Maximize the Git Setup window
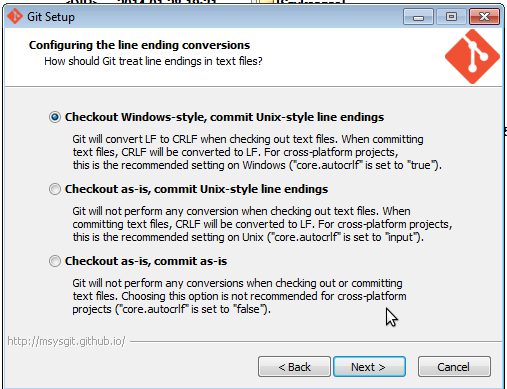Viewport: 507px width, 389px height. click(x=451, y=17)
